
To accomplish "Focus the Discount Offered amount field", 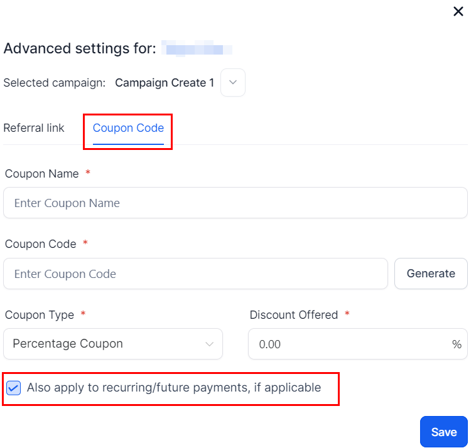I will coord(349,344).
